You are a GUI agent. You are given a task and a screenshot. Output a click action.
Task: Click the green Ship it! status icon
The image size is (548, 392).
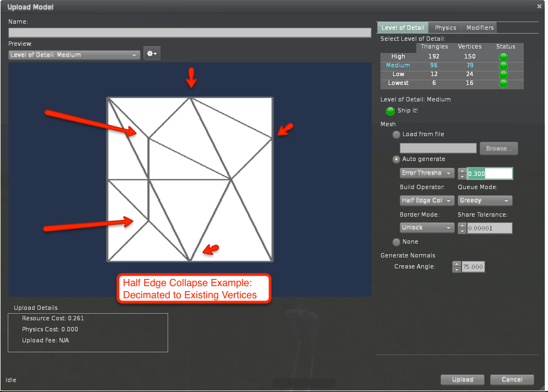point(390,111)
